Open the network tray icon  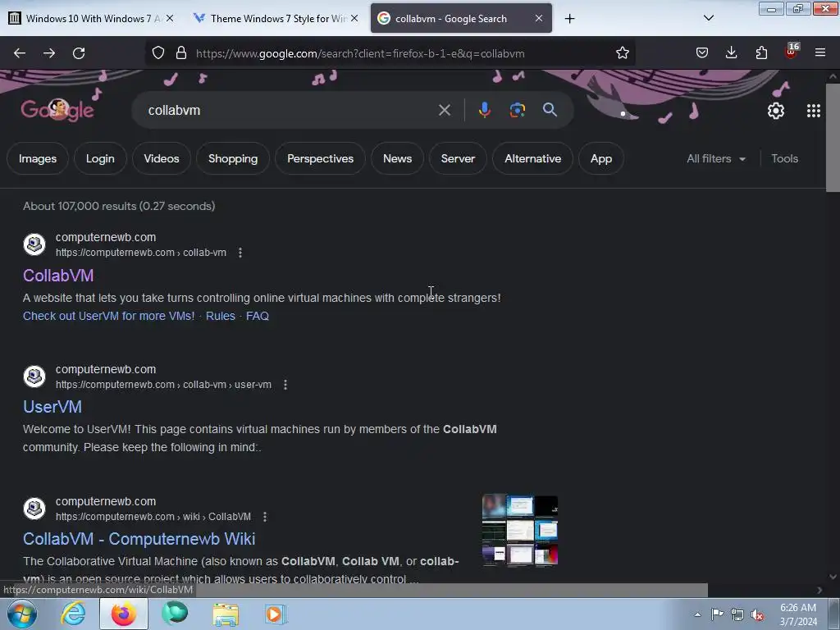[737, 615]
